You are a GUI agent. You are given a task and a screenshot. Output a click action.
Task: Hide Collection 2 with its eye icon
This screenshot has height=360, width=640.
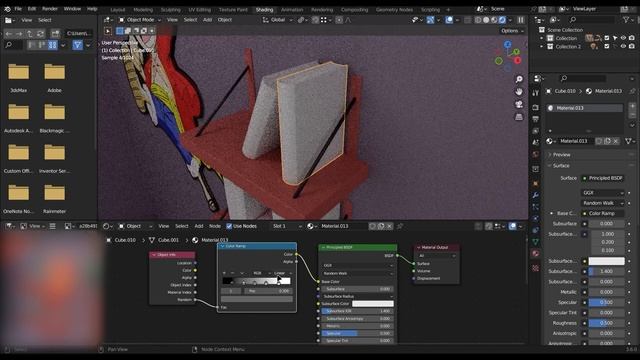(623, 47)
